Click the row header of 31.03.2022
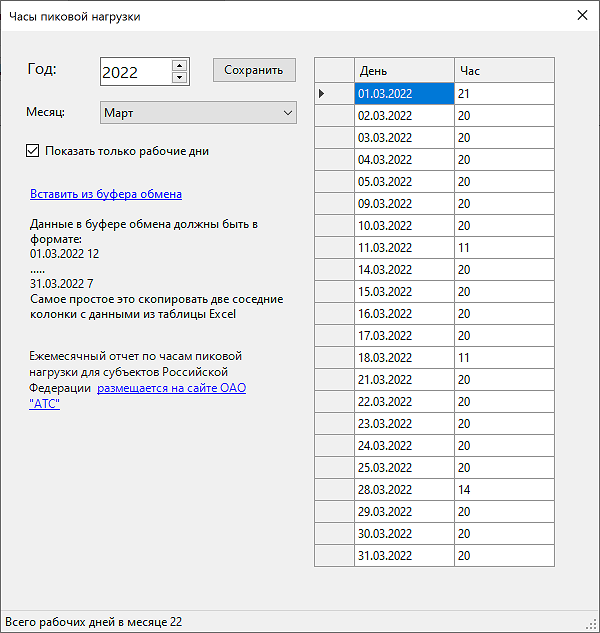 (334, 556)
